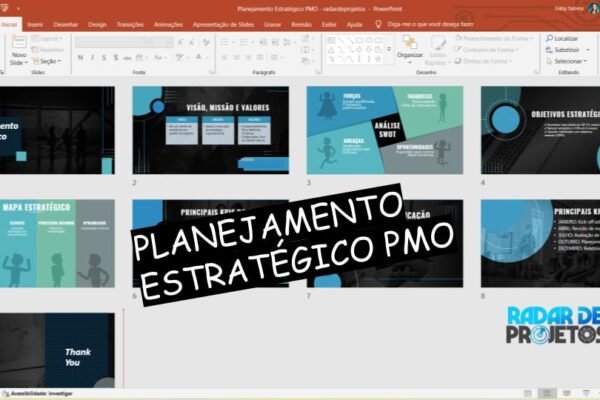The height and width of the screenshot is (400, 600).
Task: Toggle italic (I) formatting
Action: (91, 58)
